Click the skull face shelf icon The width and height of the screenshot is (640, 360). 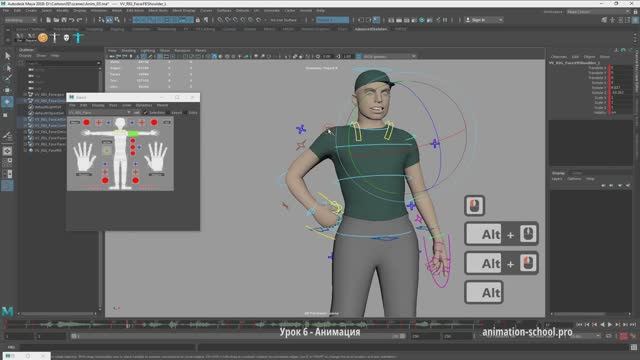click(67, 38)
